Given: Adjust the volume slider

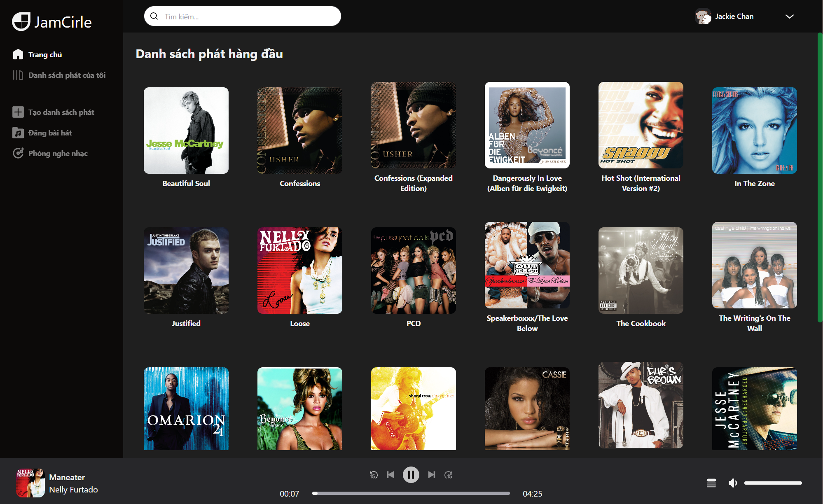Looking at the screenshot, I should (772, 483).
